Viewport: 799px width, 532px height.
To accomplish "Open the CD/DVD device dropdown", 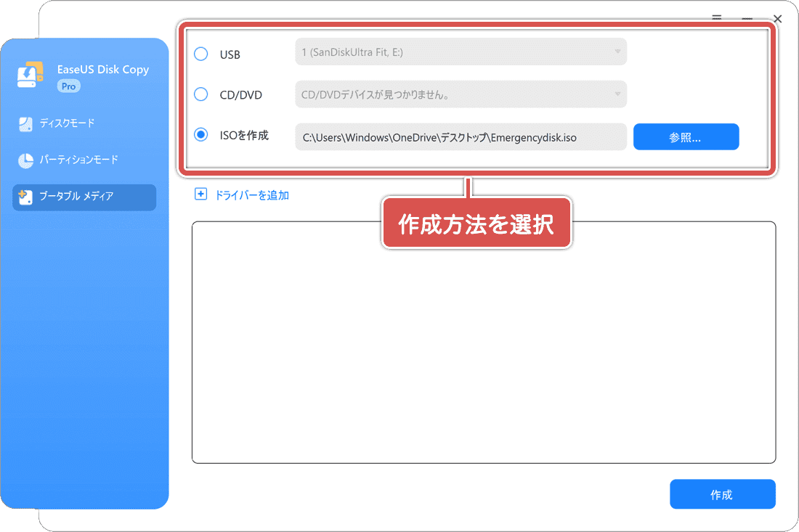I will tap(461, 94).
